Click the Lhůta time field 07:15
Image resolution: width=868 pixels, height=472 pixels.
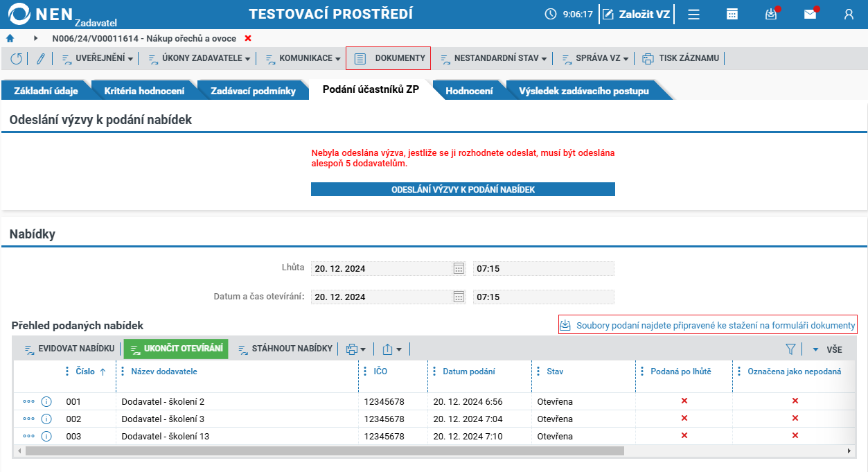544,269
